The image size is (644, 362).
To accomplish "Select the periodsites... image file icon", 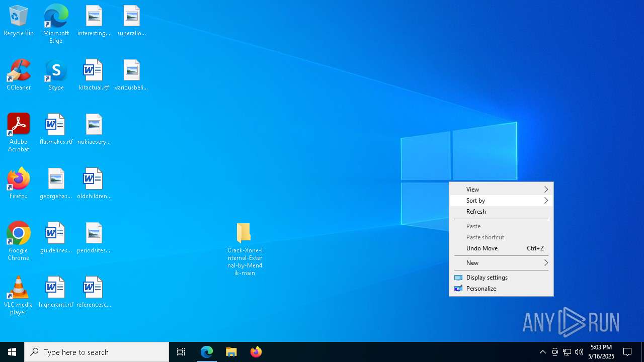I will coord(94,238).
